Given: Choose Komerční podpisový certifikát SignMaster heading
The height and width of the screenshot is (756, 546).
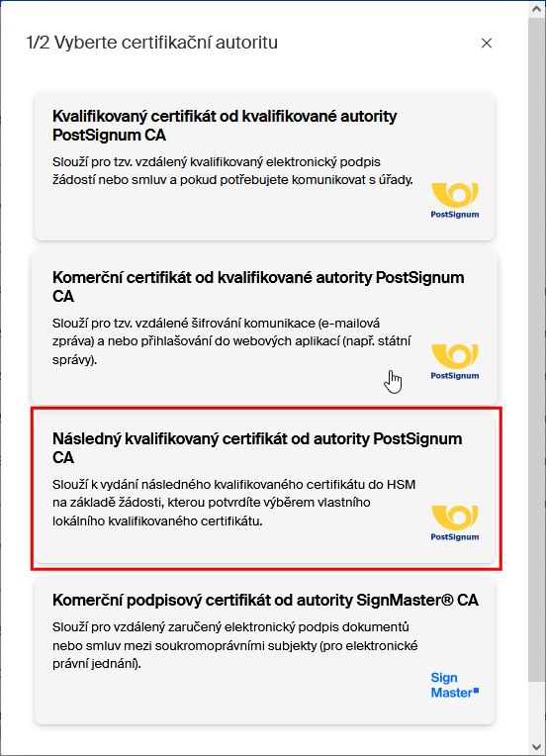Looking at the screenshot, I should (265, 600).
